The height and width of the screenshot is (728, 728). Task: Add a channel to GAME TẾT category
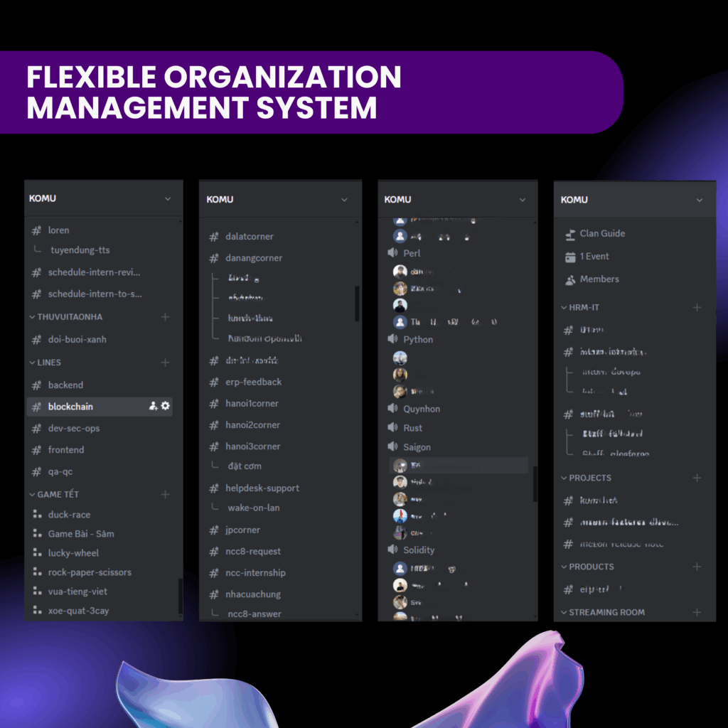pos(165,495)
